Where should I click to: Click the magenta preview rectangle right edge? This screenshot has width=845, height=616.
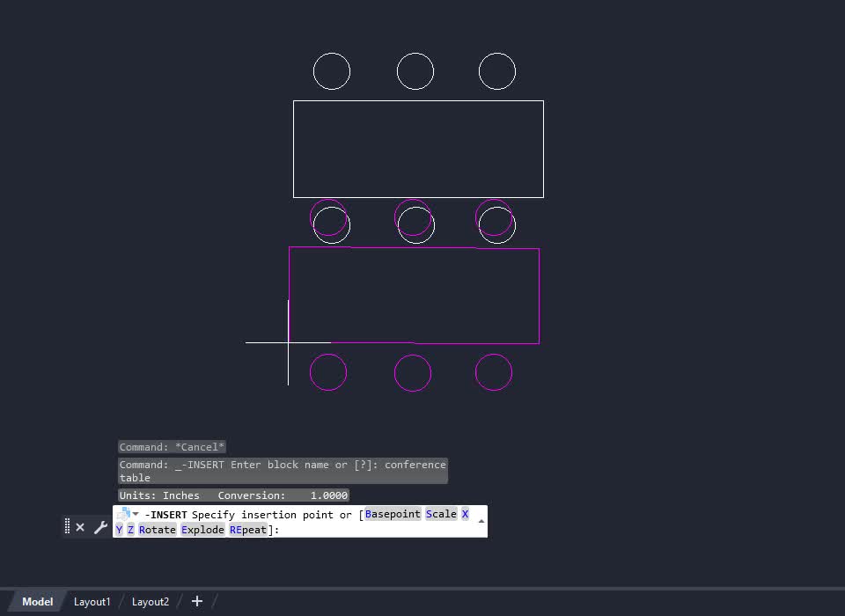(x=539, y=296)
